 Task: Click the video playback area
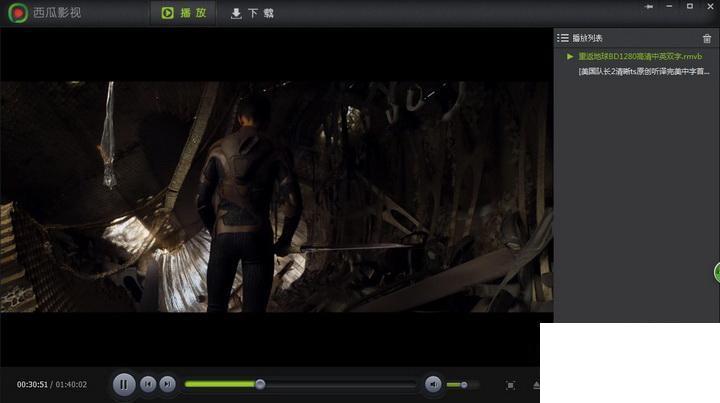pos(276,197)
